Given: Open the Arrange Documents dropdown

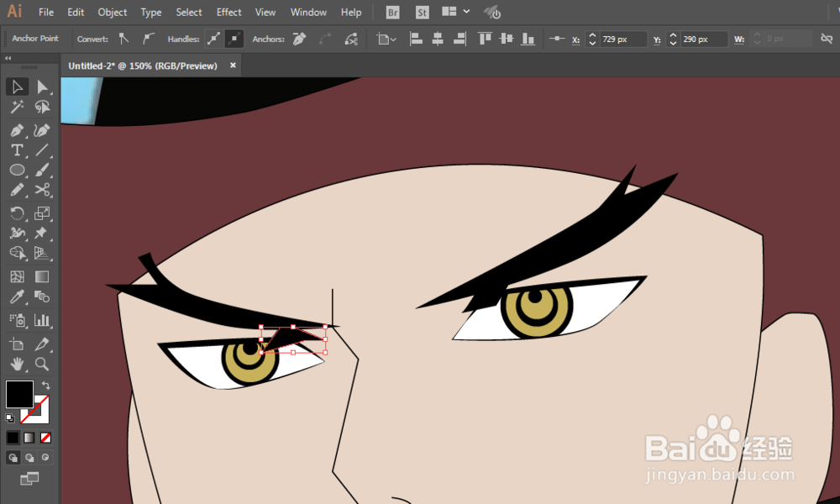Looking at the screenshot, I should click(455, 12).
